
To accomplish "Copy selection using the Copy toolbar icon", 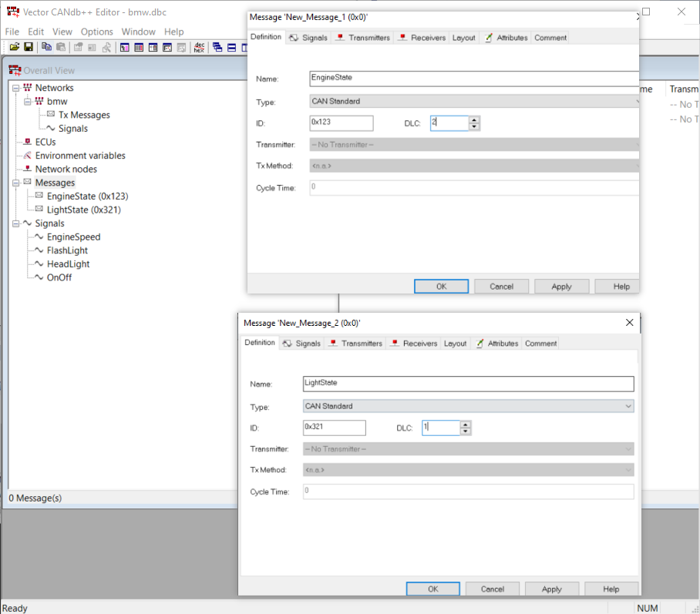I will 46,48.
